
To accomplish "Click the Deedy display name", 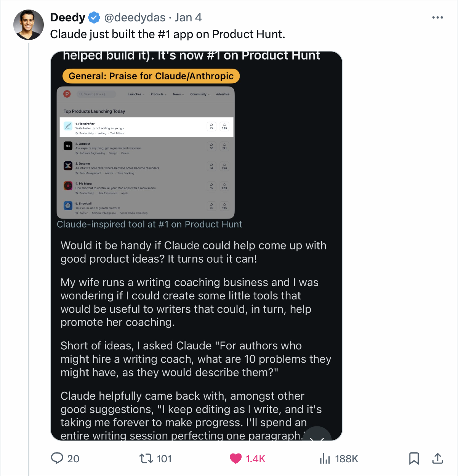I will pos(67,18).
